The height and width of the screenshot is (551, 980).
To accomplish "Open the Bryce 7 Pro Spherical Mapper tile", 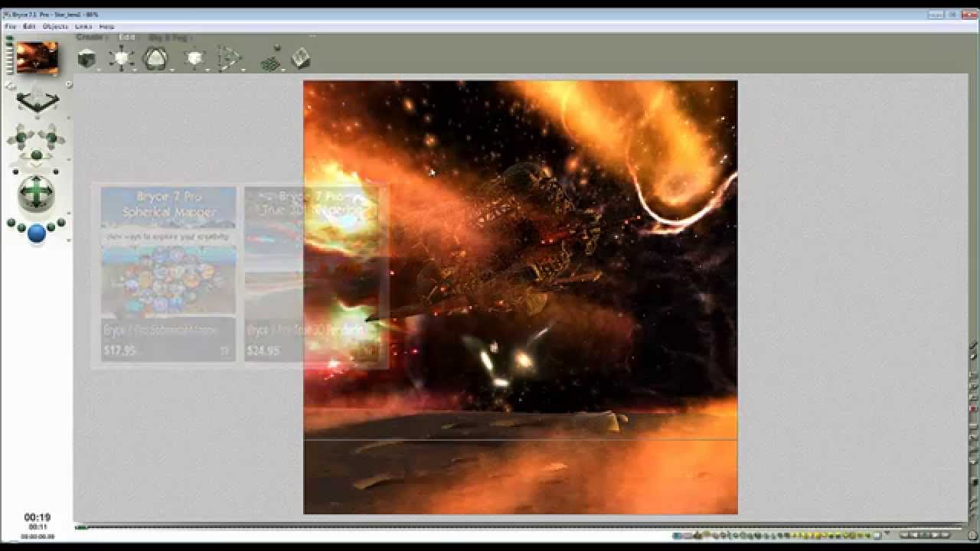I will point(168,273).
